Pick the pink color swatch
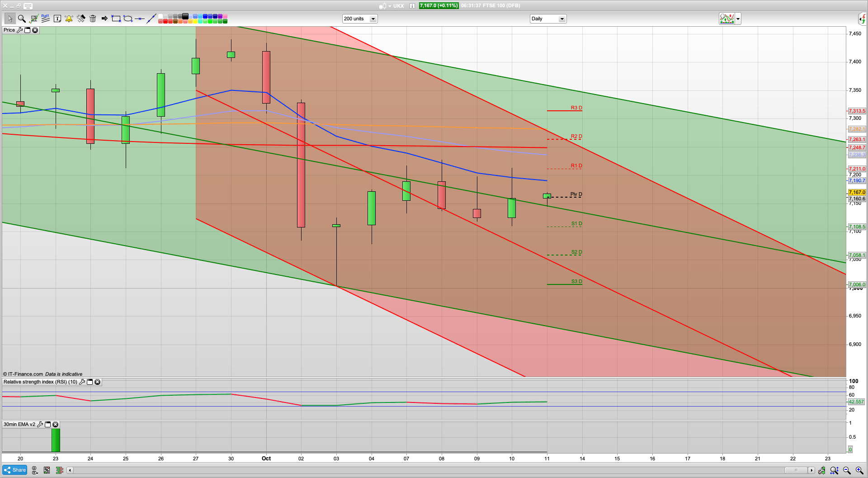The image size is (868, 478). click(225, 16)
